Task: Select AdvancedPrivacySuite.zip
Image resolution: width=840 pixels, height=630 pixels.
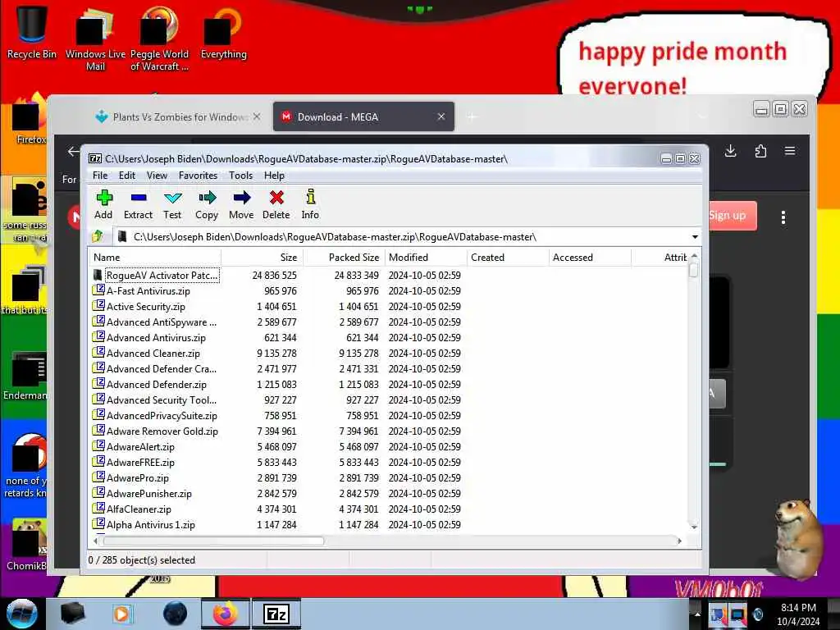Action: (x=162, y=415)
